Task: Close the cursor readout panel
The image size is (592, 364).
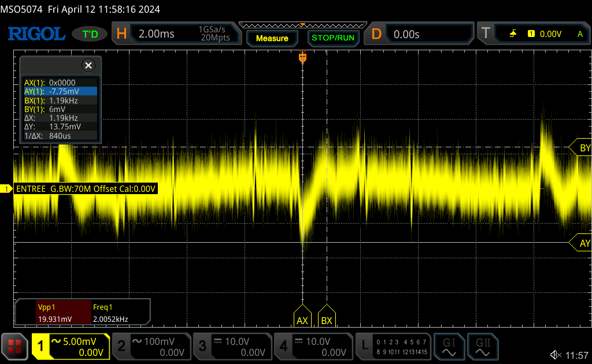Action: point(88,65)
